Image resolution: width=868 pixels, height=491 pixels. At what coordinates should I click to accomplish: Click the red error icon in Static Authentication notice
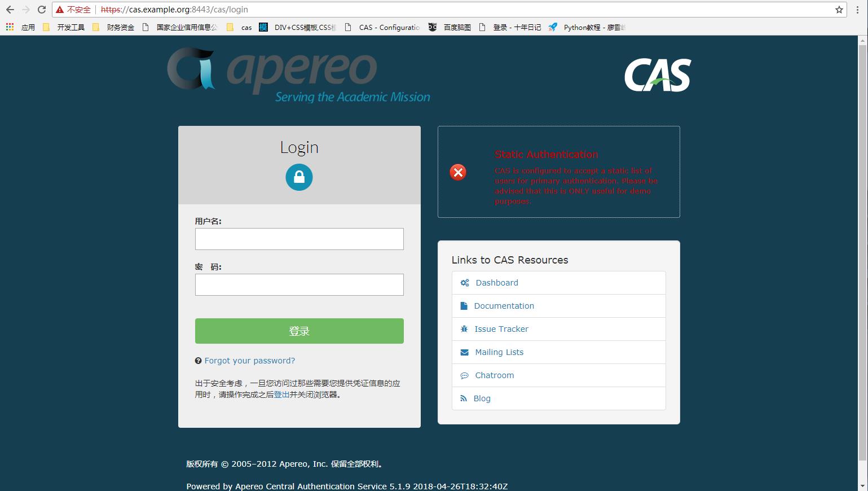click(457, 172)
